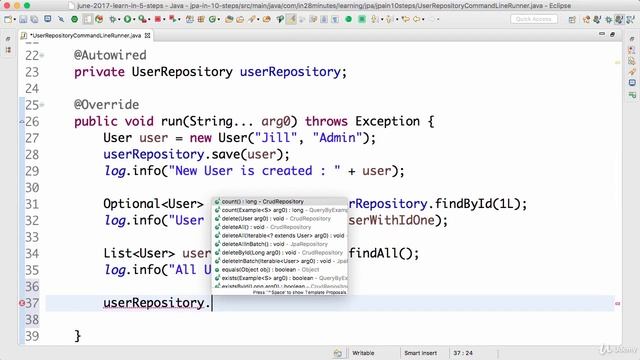
Task: Click the error marker on line 37
Action: 22,303
